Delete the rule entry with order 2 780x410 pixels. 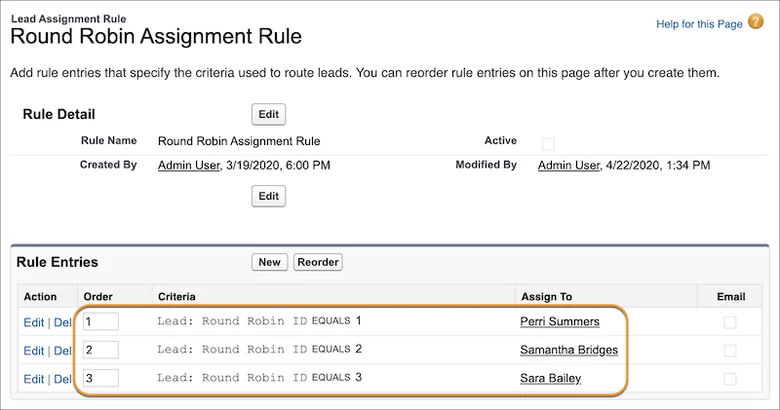tap(63, 351)
